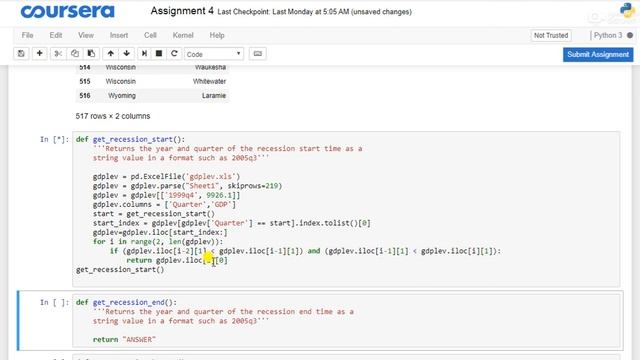Click inside the get_recession_start code cell
The height and width of the screenshot is (360, 640).
[x=346, y=209]
